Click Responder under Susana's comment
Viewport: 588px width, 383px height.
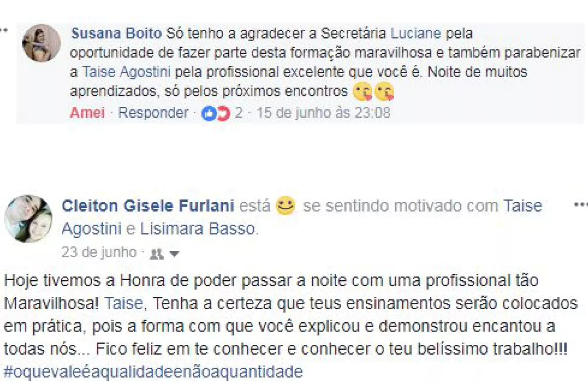153,113
